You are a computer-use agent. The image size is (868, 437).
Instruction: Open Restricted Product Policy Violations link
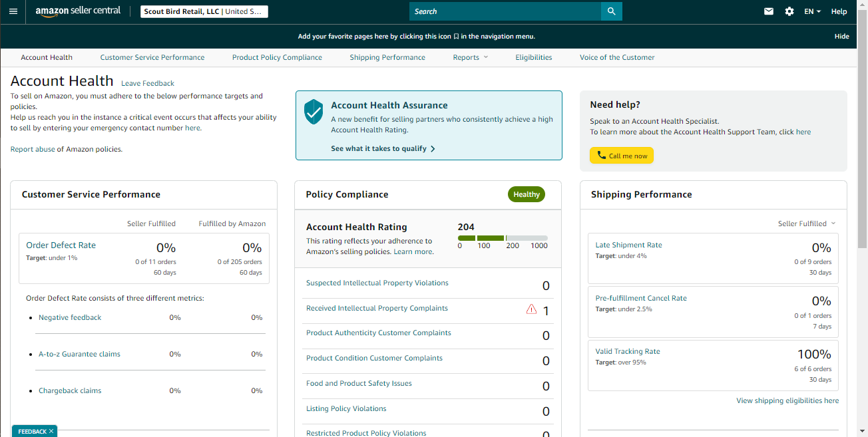coord(366,433)
